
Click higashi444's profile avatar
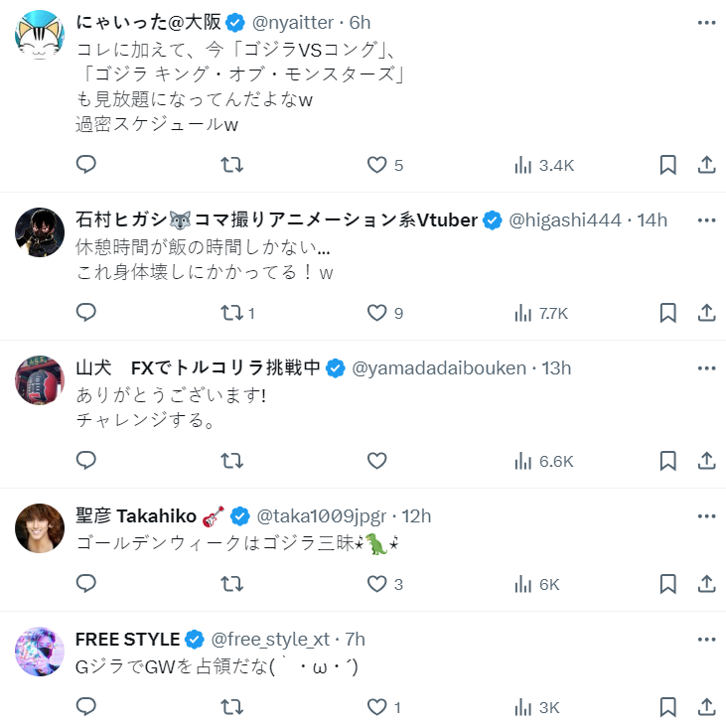pyautogui.click(x=41, y=232)
